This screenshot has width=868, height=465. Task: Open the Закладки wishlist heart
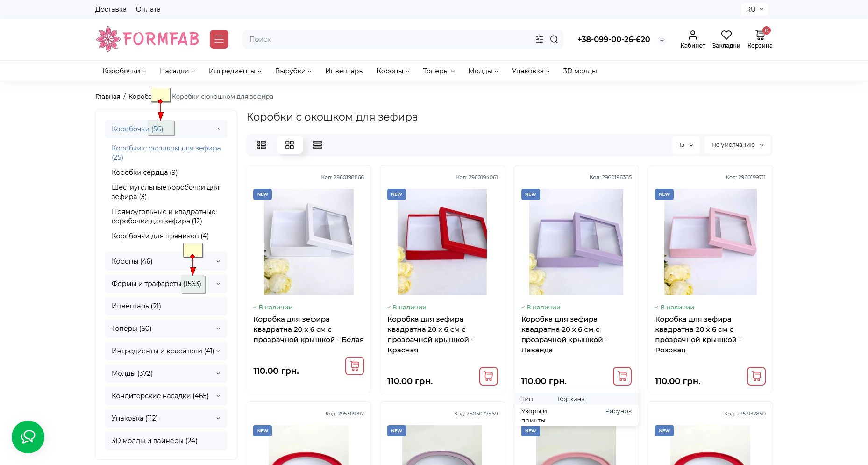tap(726, 39)
